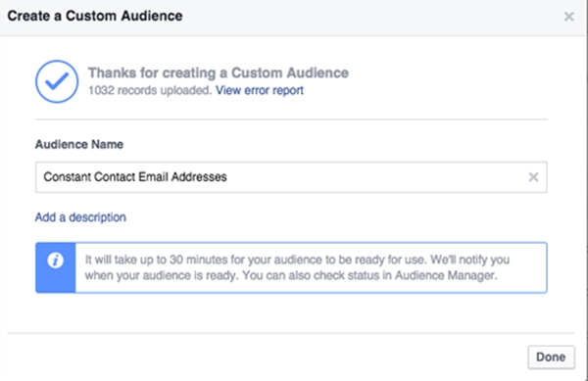Select the '1032 records uploaded.' text
The height and width of the screenshot is (381, 588).
click(x=150, y=90)
